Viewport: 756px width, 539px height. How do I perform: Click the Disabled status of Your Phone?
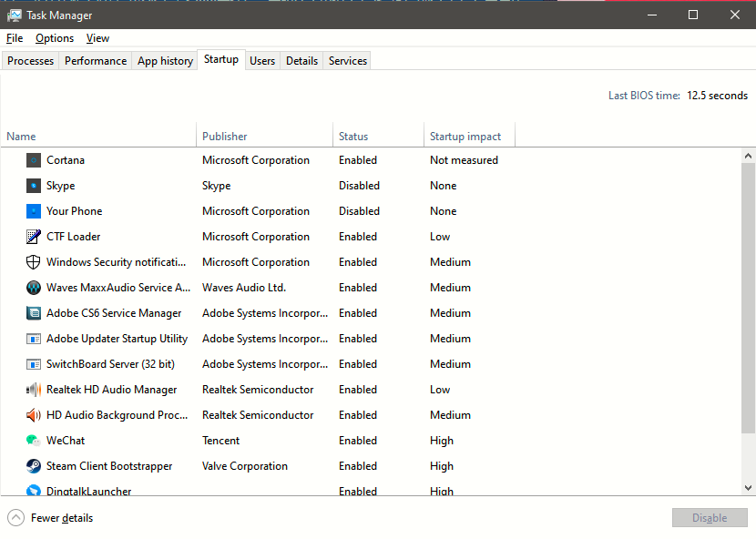pyautogui.click(x=359, y=211)
